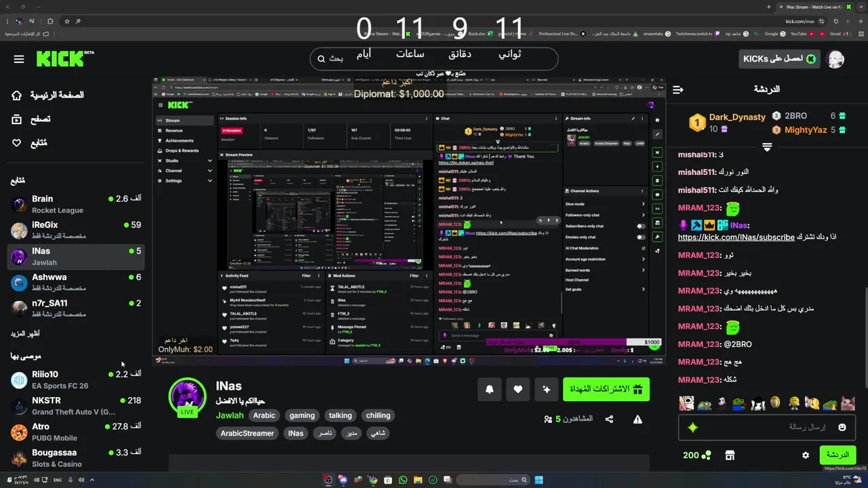Click the INas tag chip

pos(296,433)
